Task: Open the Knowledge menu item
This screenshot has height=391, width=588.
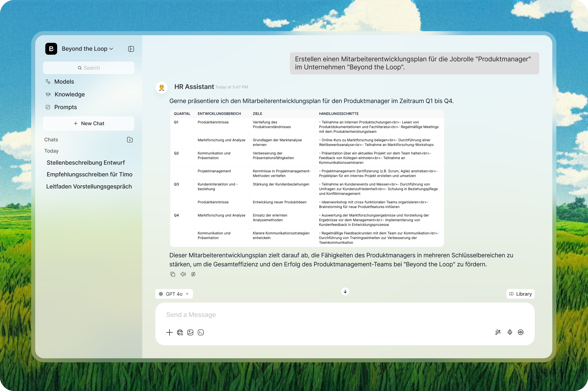Action: 70,94
